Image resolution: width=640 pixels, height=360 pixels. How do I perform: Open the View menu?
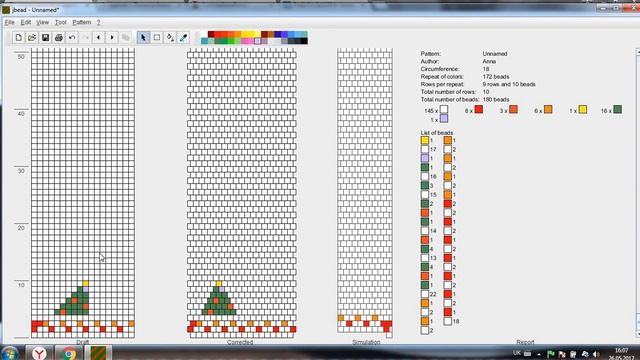coord(42,22)
